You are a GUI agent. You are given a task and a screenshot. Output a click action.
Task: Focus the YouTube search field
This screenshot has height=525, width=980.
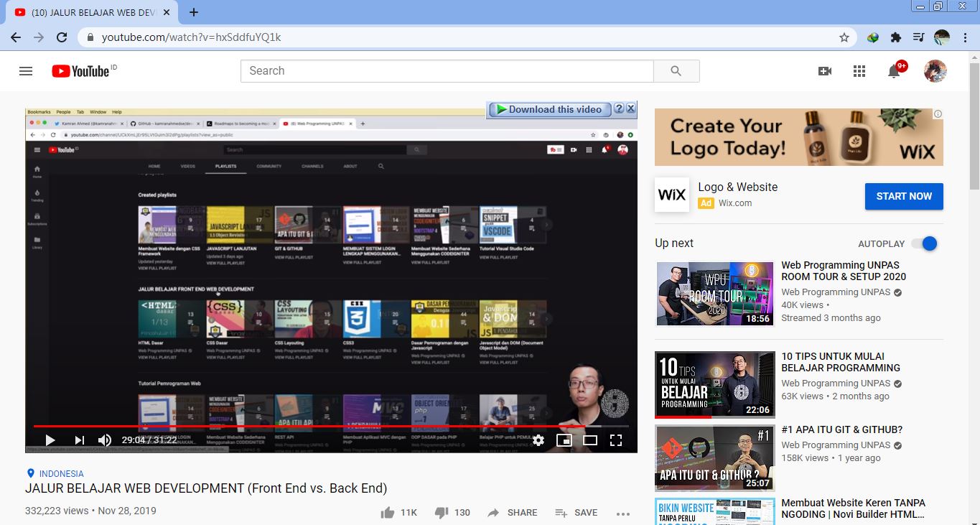coord(447,71)
